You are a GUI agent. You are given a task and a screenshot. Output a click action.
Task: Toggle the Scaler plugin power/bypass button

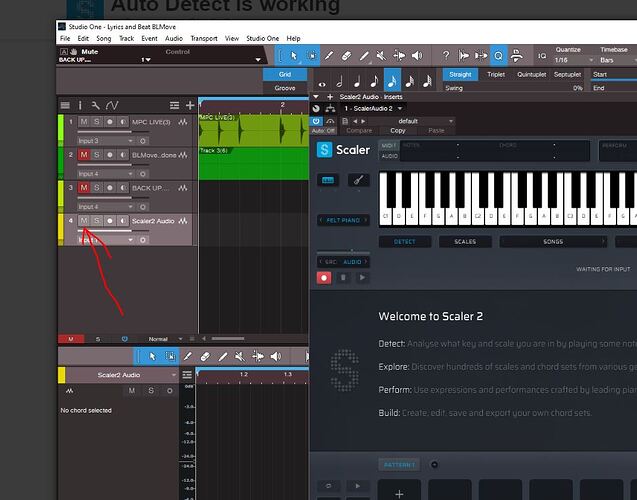(x=316, y=121)
